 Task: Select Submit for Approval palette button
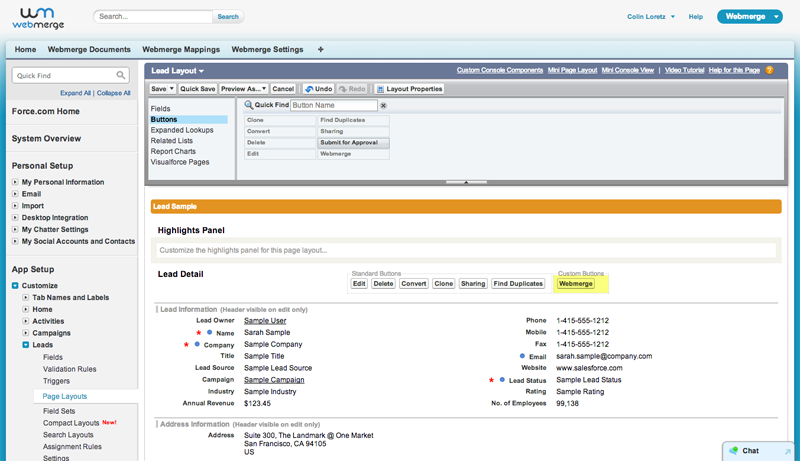coord(353,143)
